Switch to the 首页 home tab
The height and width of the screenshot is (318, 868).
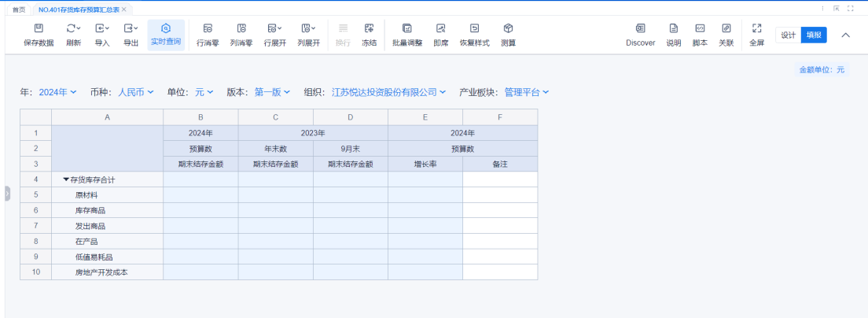(18, 9)
